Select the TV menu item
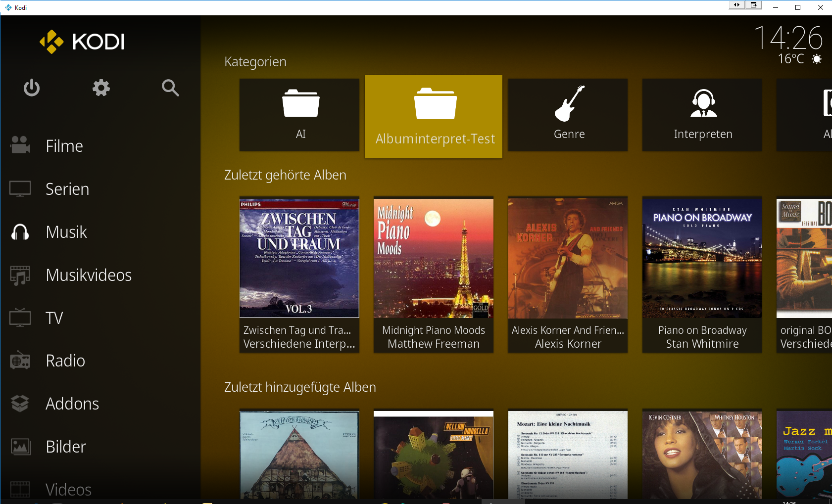Viewport: 832px width, 504px height. click(54, 318)
